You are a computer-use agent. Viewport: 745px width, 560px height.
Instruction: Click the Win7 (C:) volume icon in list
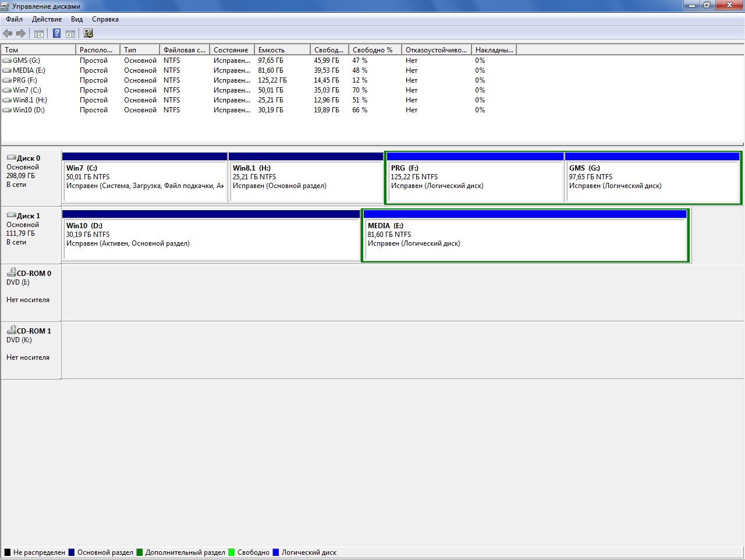tap(7, 90)
